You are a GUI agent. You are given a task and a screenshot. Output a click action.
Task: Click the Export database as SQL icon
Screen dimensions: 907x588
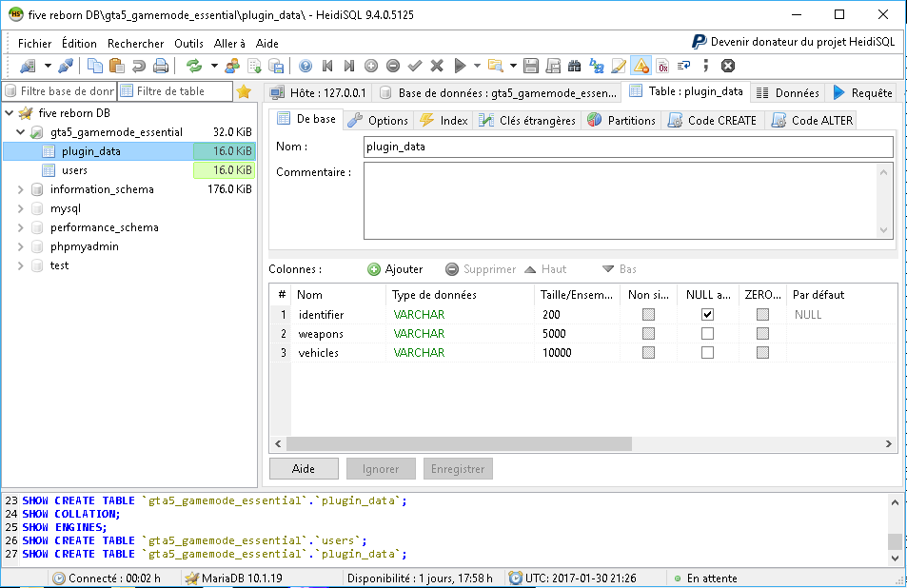click(277, 66)
